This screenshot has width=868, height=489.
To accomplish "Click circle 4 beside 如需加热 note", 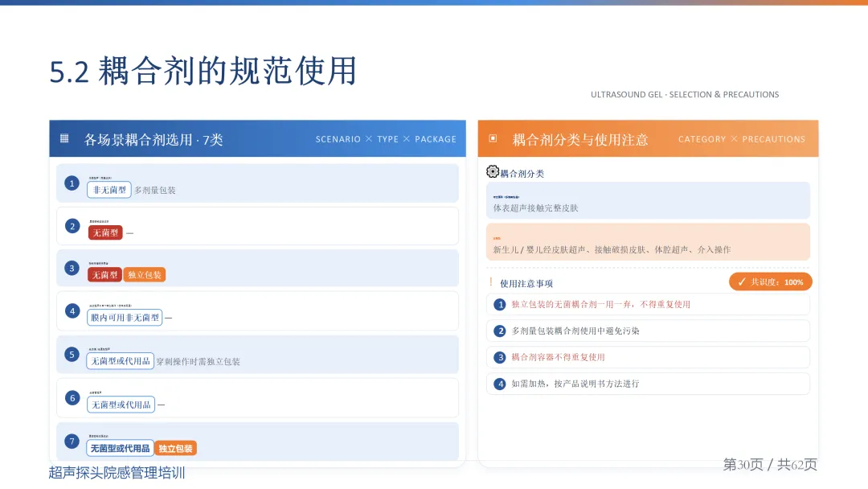I will [500, 384].
